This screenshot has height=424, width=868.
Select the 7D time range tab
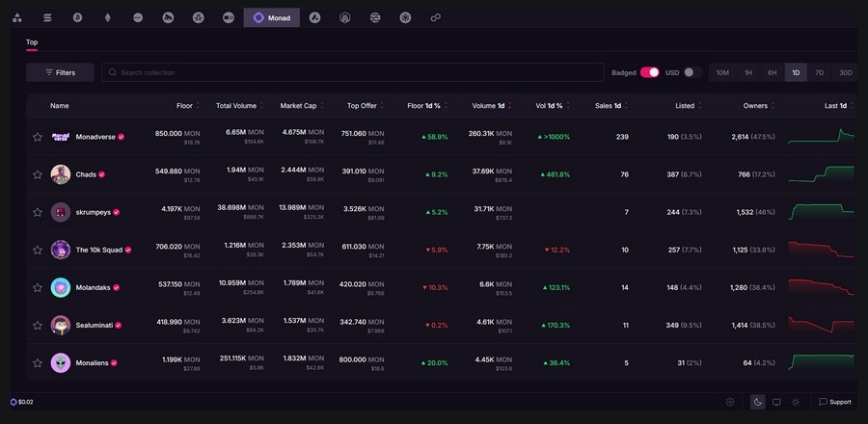[x=820, y=72]
